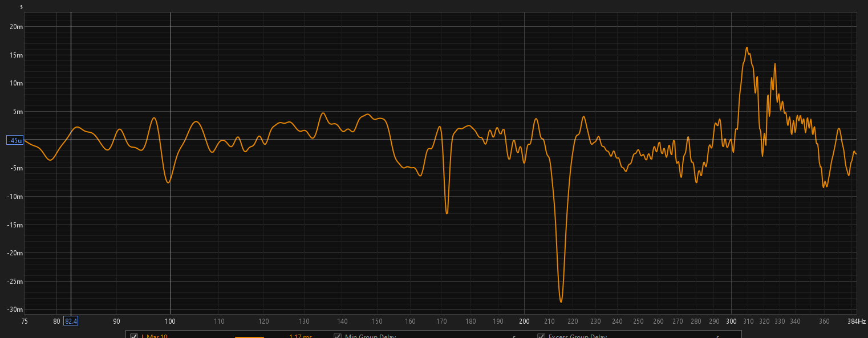Click the 360 frequency axis label
868x338 pixels.
(x=824, y=321)
